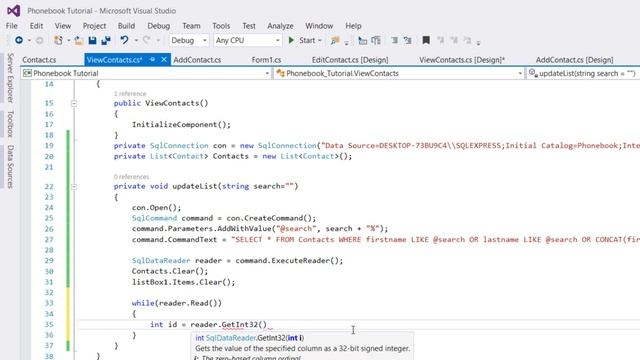The width and height of the screenshot is (640, 360).
Task: Toggle the Bookmark icon in toolbar
Action: 426,40
